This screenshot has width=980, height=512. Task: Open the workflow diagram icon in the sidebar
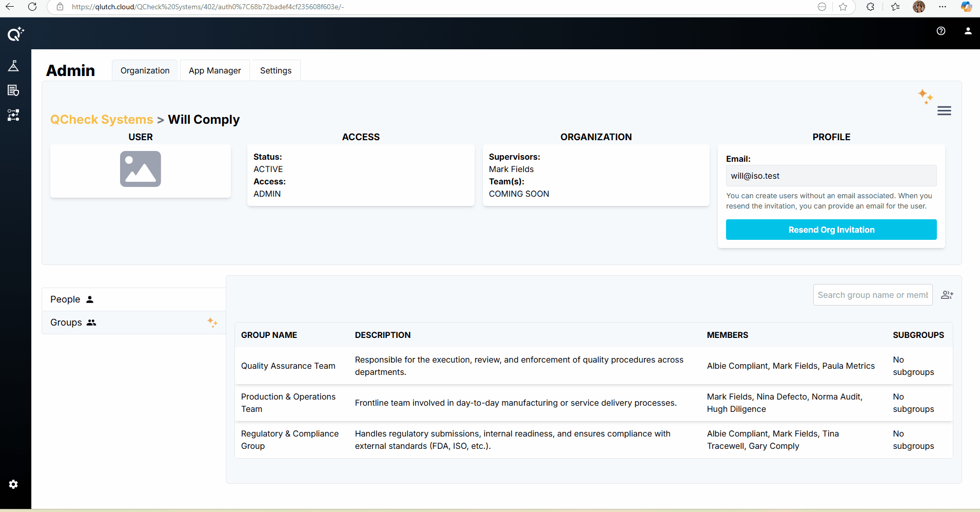(14, 115)
